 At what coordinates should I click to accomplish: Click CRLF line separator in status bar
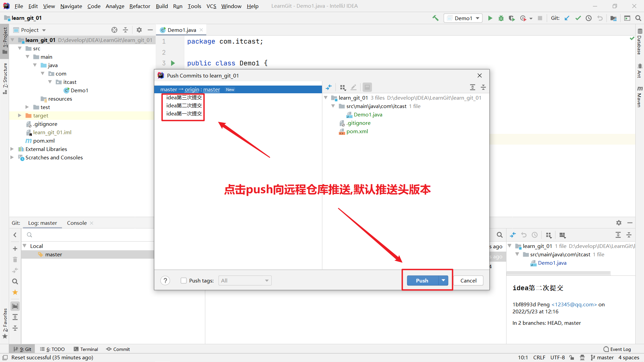point(539,358)
